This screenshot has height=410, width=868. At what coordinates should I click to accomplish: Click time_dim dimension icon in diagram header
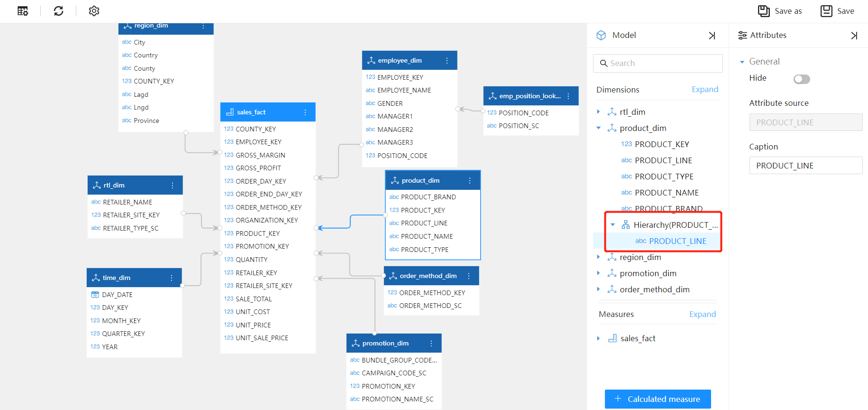pos(96,278)
